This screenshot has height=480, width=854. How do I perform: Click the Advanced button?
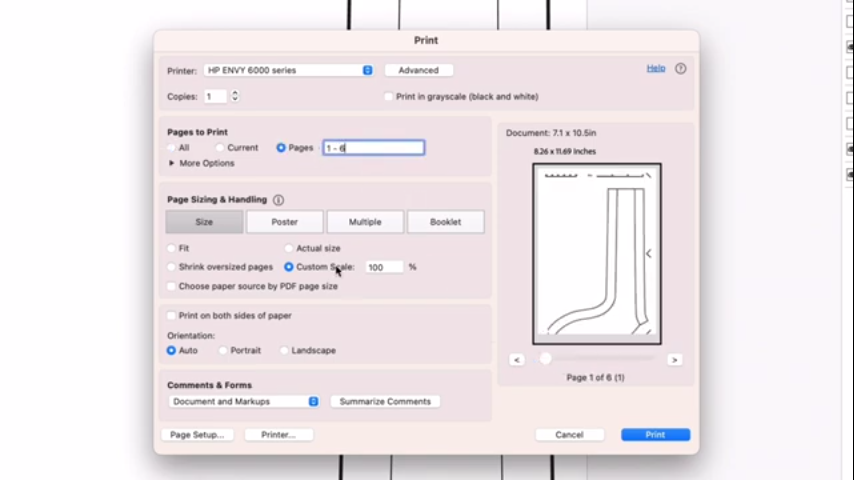click(x=418, y=70)
